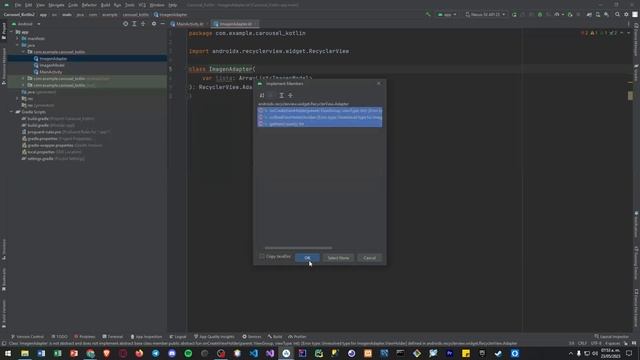The width and height of the screenshot is (640, 360).
Task: Close the Implement Members dialog
Action: point(379,83)
